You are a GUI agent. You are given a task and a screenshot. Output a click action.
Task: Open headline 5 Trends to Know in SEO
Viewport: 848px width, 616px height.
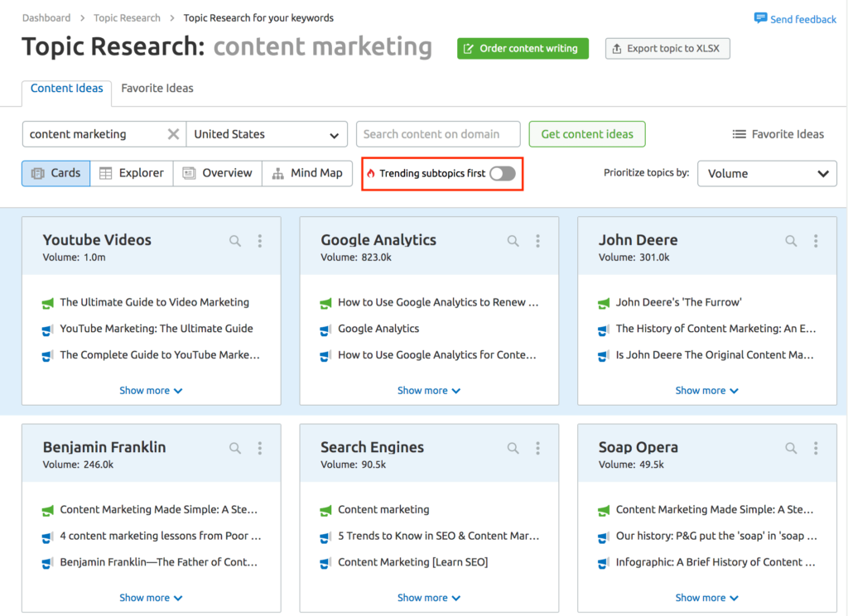click(439, 536)
